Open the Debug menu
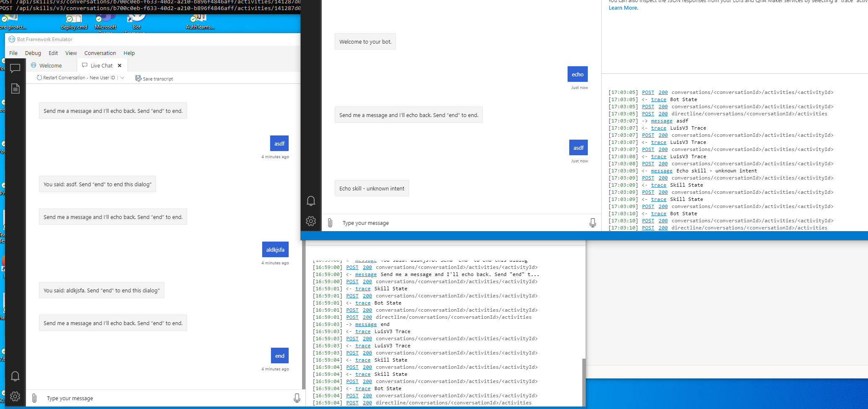The image size is (868, 409). coord(33,53)
